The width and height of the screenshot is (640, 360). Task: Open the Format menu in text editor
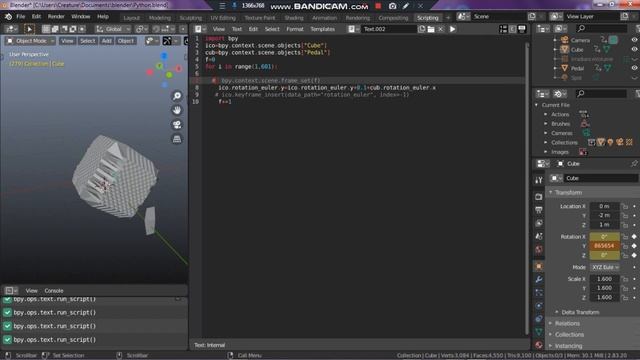295,29
